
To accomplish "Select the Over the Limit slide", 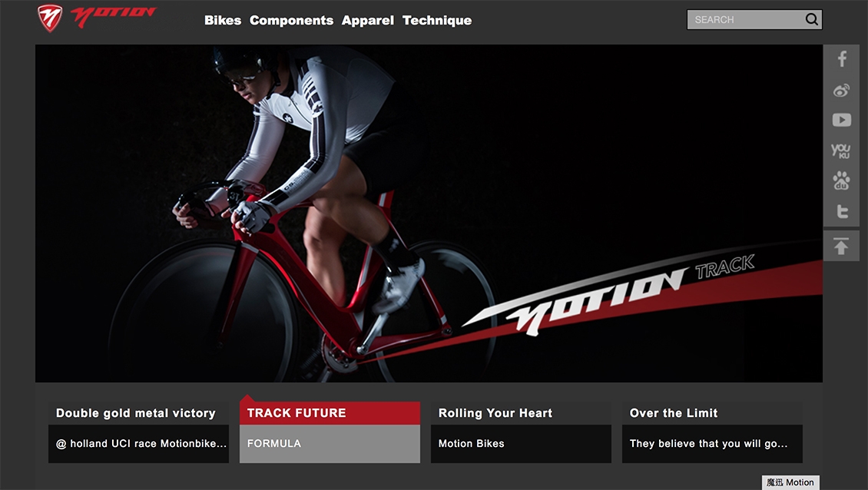I will pyautogui.click(x=712, y=432).
